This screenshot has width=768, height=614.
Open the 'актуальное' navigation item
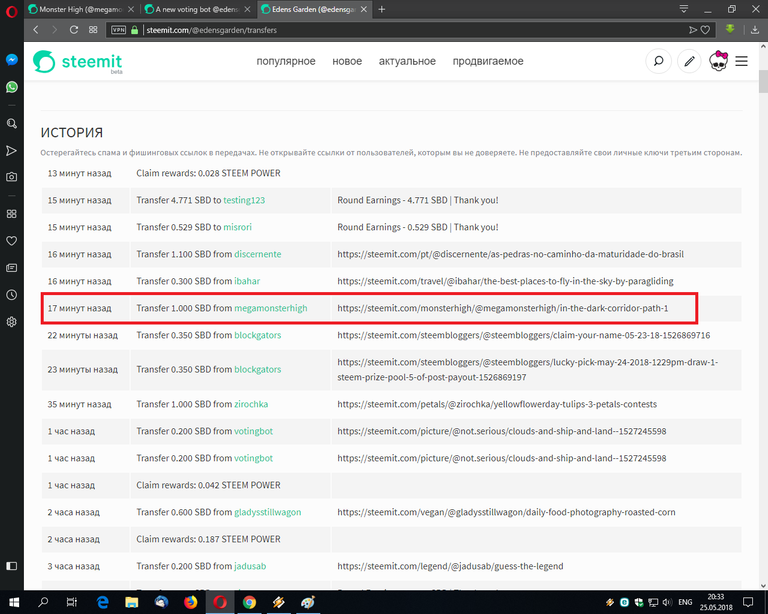[407, 61]
